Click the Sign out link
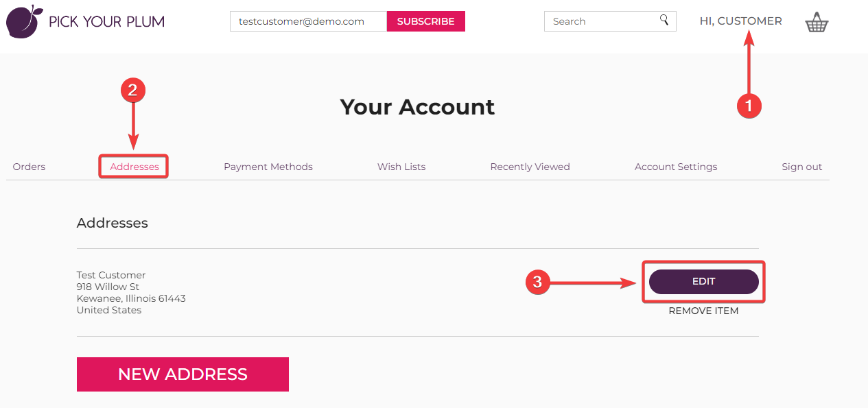 [x=801, y=167]
